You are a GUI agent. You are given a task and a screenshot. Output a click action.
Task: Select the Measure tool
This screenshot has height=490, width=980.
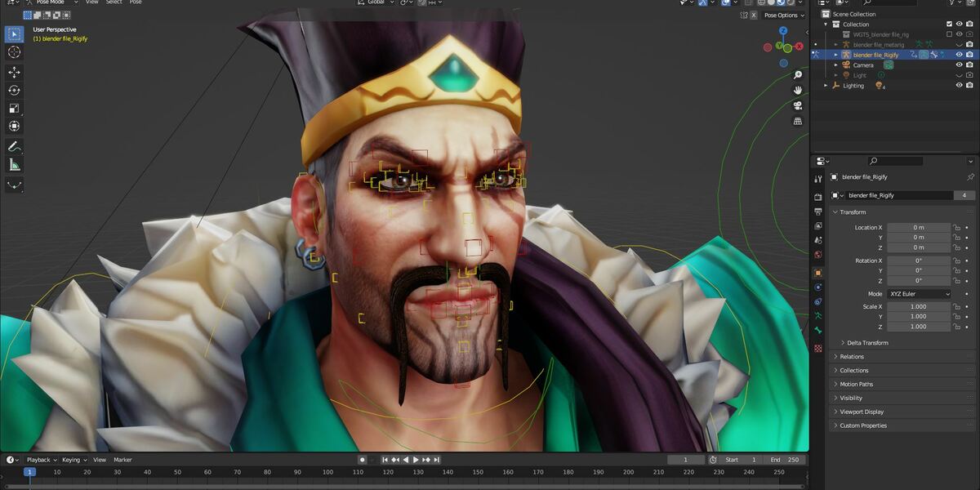click(14, 165)
